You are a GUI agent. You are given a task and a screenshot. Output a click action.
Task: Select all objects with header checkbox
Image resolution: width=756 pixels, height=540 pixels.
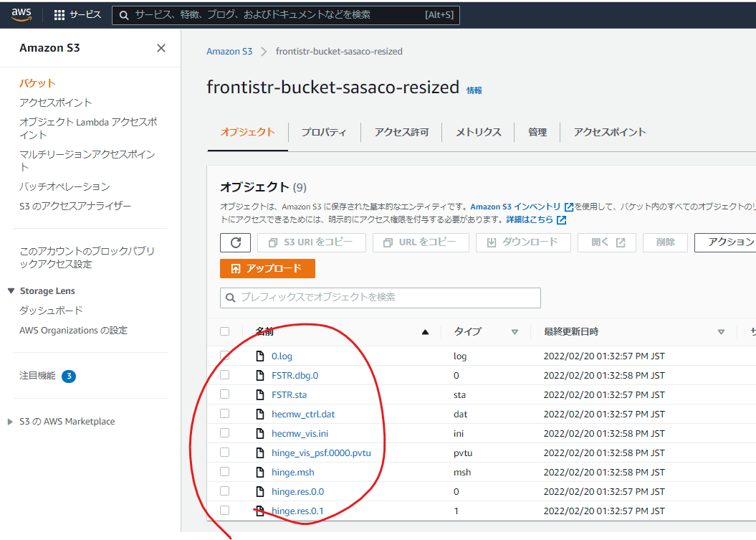click(225, 331)
